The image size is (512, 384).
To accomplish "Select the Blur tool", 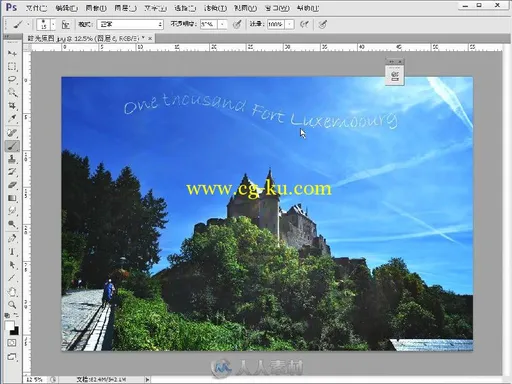I will [12, 211].
